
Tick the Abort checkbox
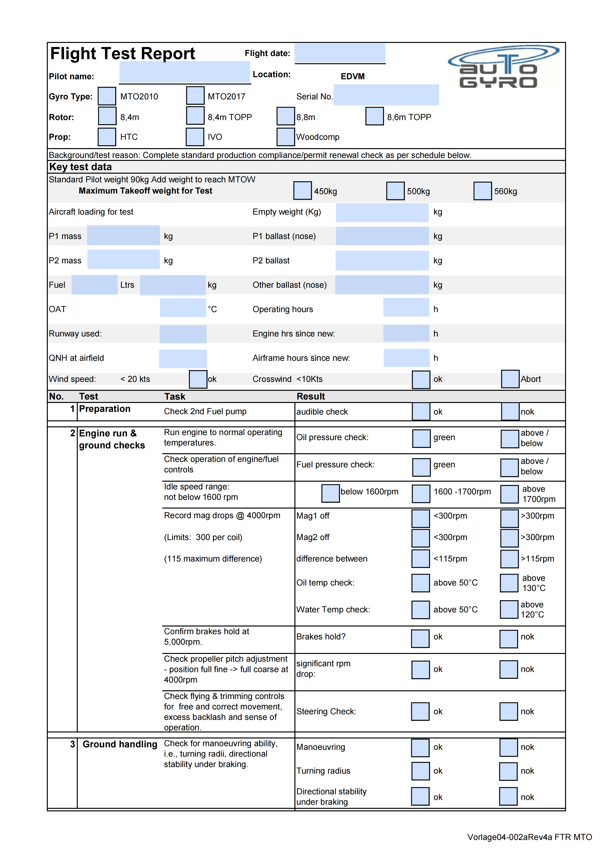(x=510, y=379)
